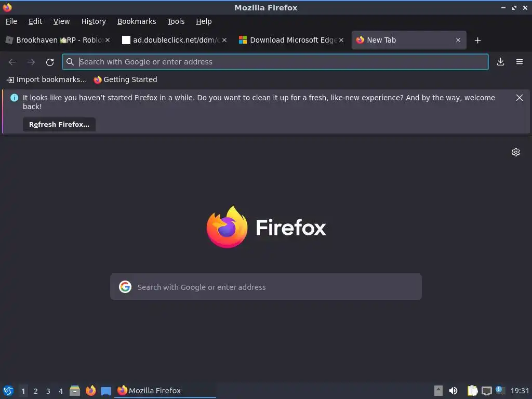Open the Tools menu
Screen dimensions: 532x399
(x=176, y=21)
